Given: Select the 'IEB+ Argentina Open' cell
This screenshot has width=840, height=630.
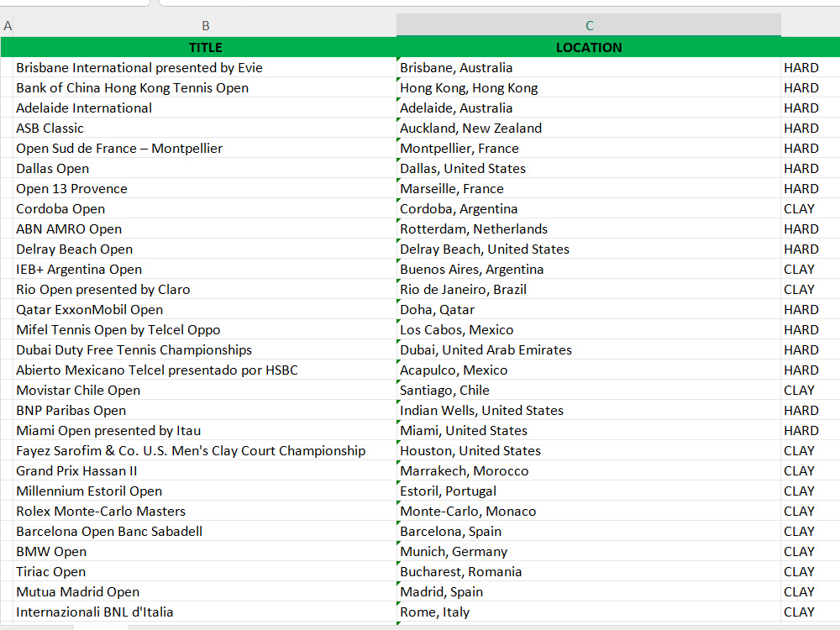Looking at the screenshot, I should point(205,270).
